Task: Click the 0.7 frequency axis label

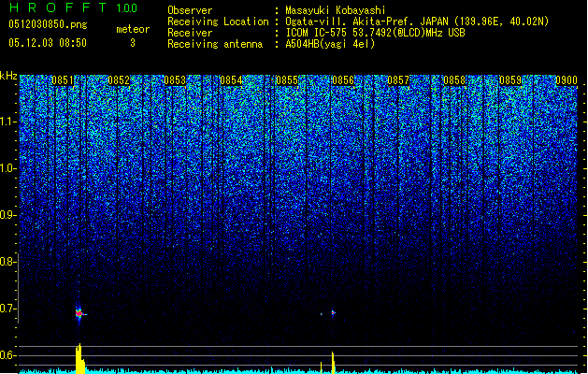Action: 7,309
